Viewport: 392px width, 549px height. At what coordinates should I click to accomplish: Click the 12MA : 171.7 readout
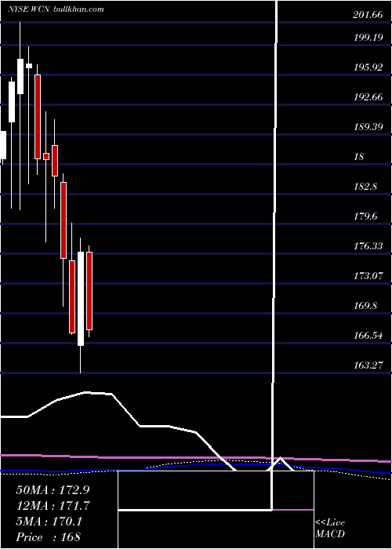click(53, 506)
